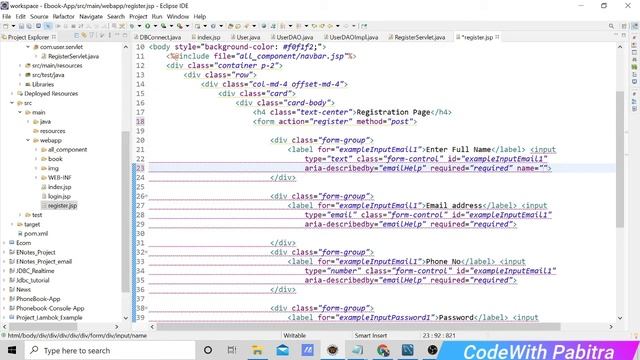Select the ENotes_Project project
Image resolution: width=640 pixels, height=360 pixels.
click(36, 252)
